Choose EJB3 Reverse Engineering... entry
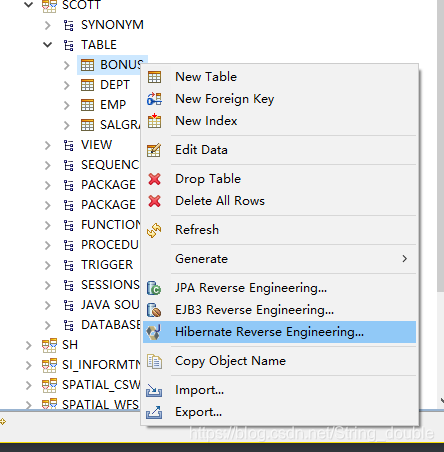Viewport: 444px width, 452px height. pos(279,310)
